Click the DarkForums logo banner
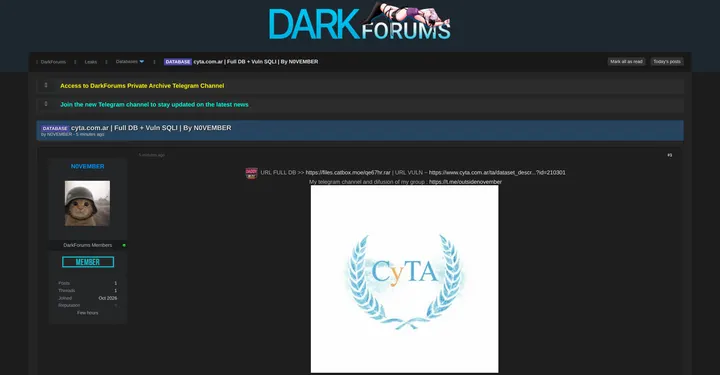This screenshot has width=720, height=375. click(360, 22)
